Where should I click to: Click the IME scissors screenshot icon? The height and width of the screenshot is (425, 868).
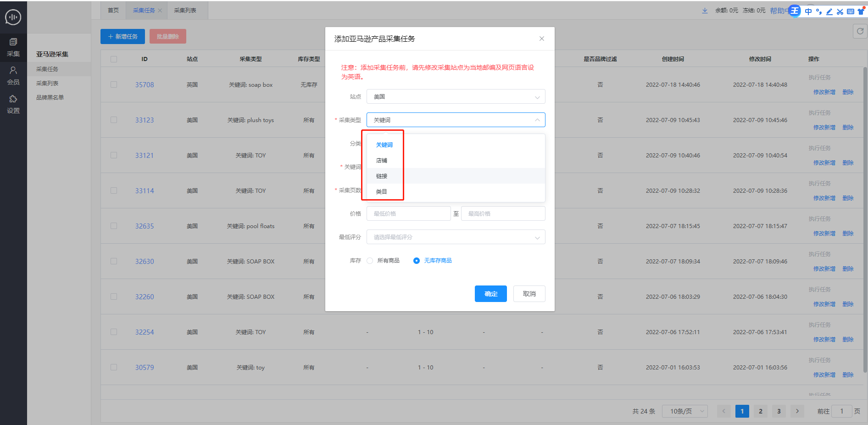coord(840,11)
